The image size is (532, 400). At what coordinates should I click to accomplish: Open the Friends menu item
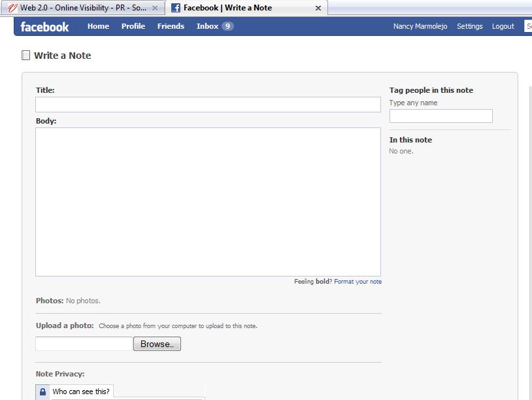tap(171, 26)
